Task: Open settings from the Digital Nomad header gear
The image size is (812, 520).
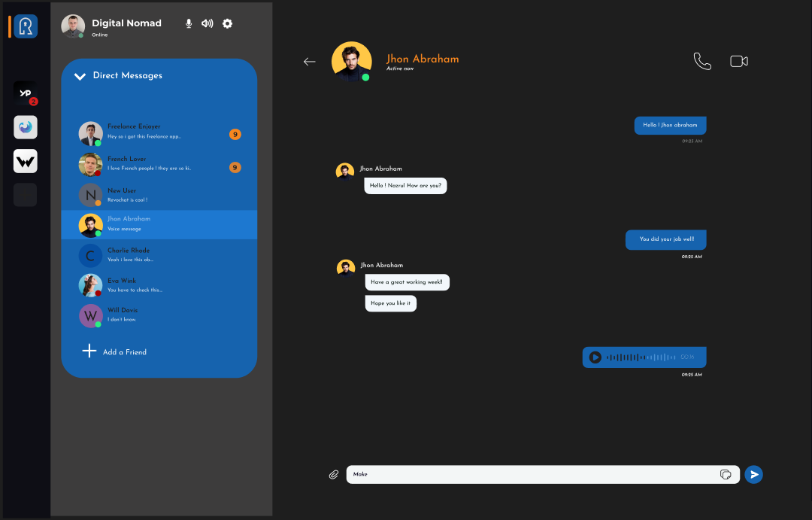Action: 227,23
